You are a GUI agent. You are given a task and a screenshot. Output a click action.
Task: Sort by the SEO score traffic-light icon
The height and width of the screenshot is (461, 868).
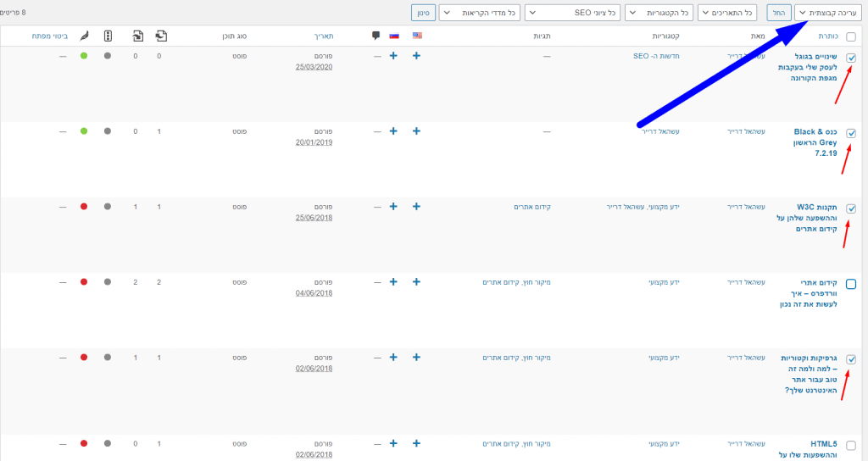click(x=108, y=36)
